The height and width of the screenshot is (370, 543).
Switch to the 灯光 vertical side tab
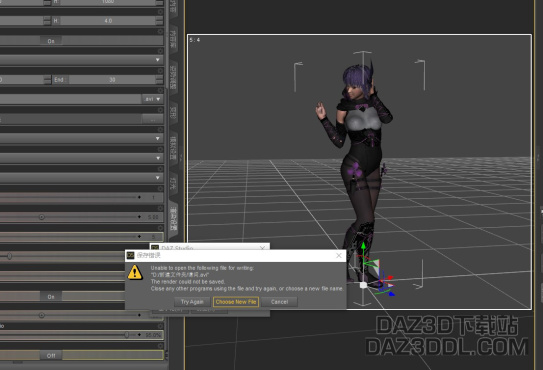pyautogui.click(x=173, y=183)
